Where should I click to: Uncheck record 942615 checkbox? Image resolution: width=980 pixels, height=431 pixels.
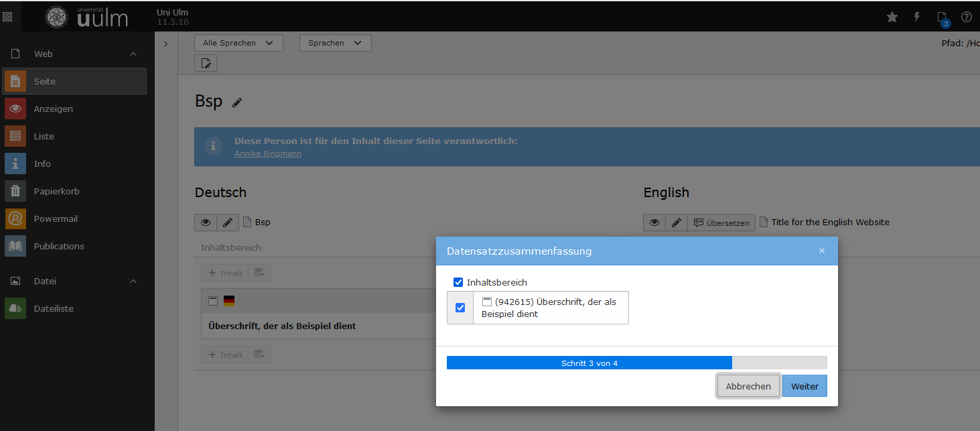(460, 308)
